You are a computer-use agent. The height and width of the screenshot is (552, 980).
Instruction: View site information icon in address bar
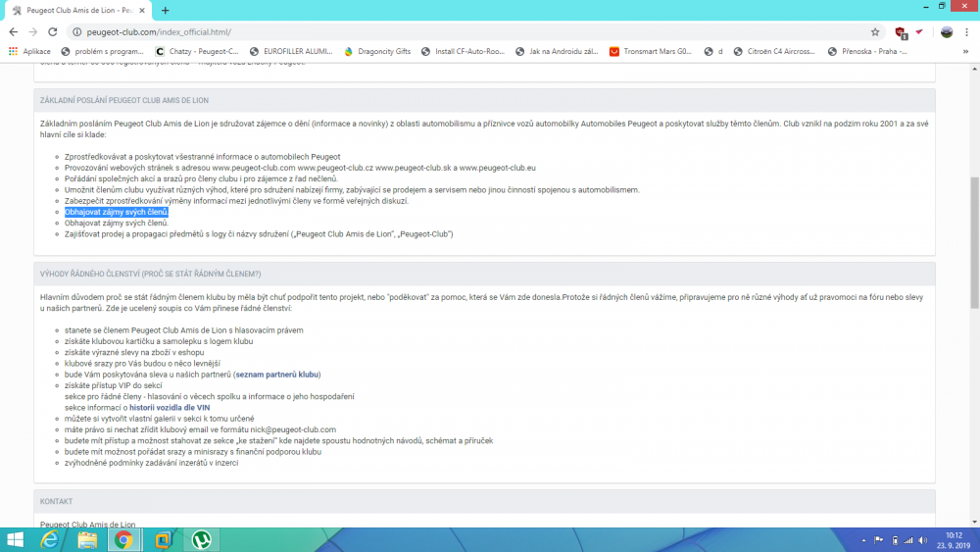tap(76, 32)
